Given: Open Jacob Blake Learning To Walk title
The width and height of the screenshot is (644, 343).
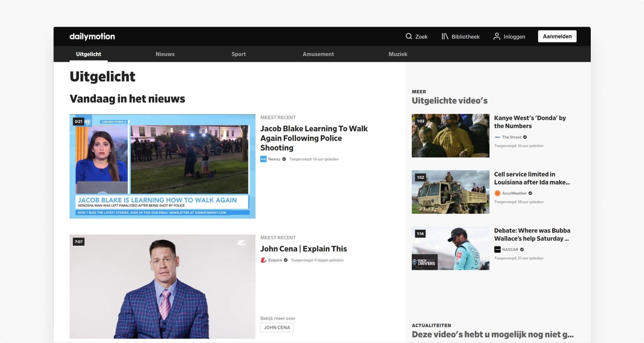Looking at the screenshot, I should [x=314, y=138].
